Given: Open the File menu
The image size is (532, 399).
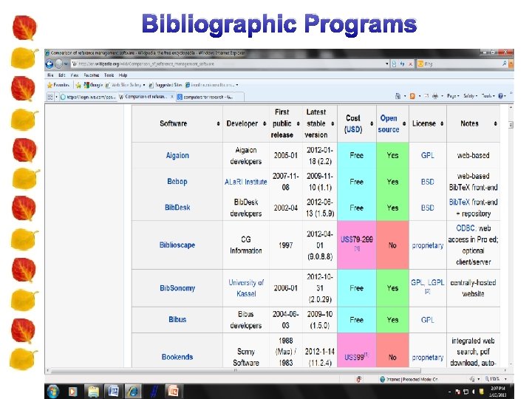Looking at the screenshot, I should point(50,75).
